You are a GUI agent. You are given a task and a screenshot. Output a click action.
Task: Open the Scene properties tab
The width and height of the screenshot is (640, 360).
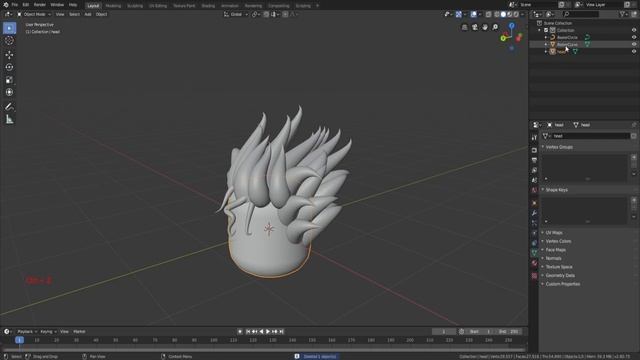[534, 180]
